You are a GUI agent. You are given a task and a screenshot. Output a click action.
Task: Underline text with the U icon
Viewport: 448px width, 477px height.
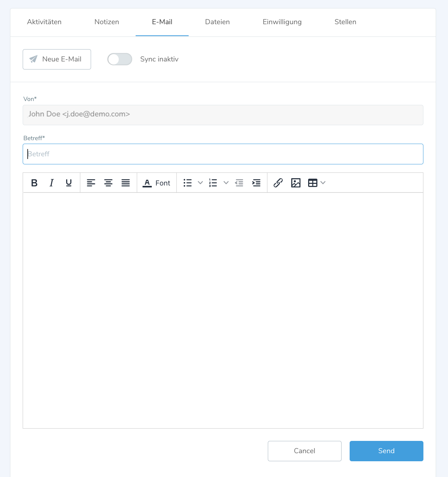coord(69,183)
